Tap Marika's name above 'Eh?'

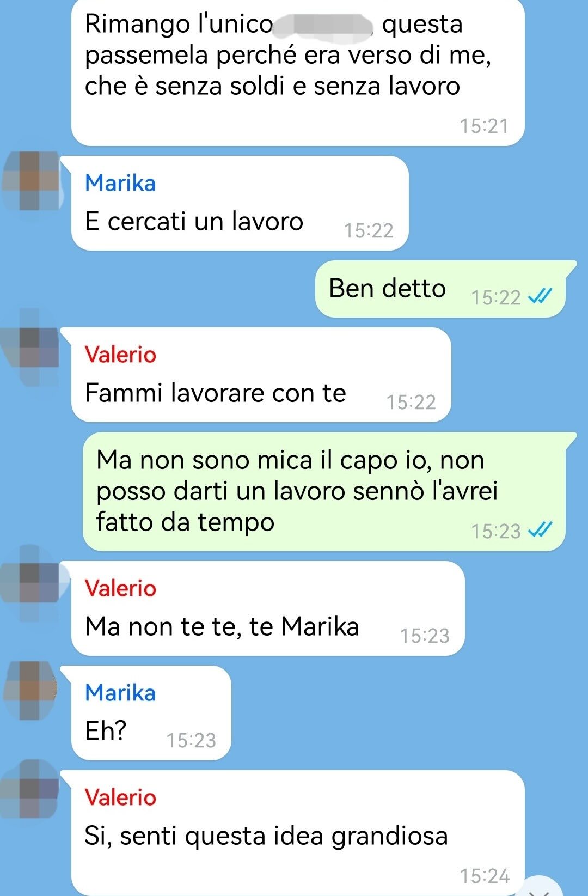[x=120, y=693]
